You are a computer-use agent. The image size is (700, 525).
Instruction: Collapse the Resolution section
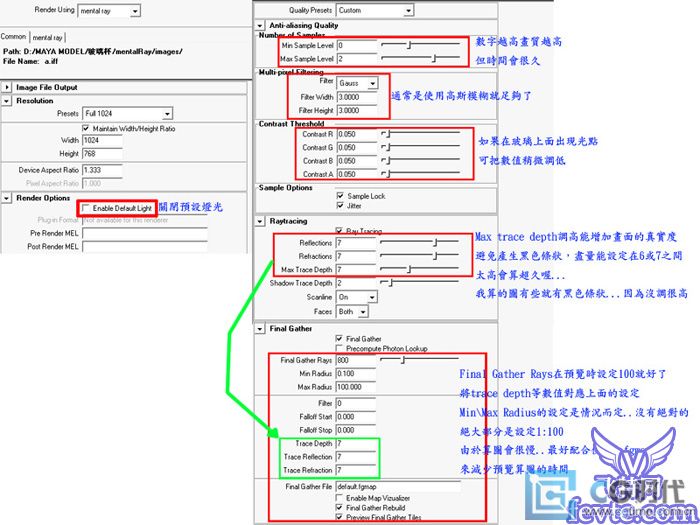click(x=7, y=101)
